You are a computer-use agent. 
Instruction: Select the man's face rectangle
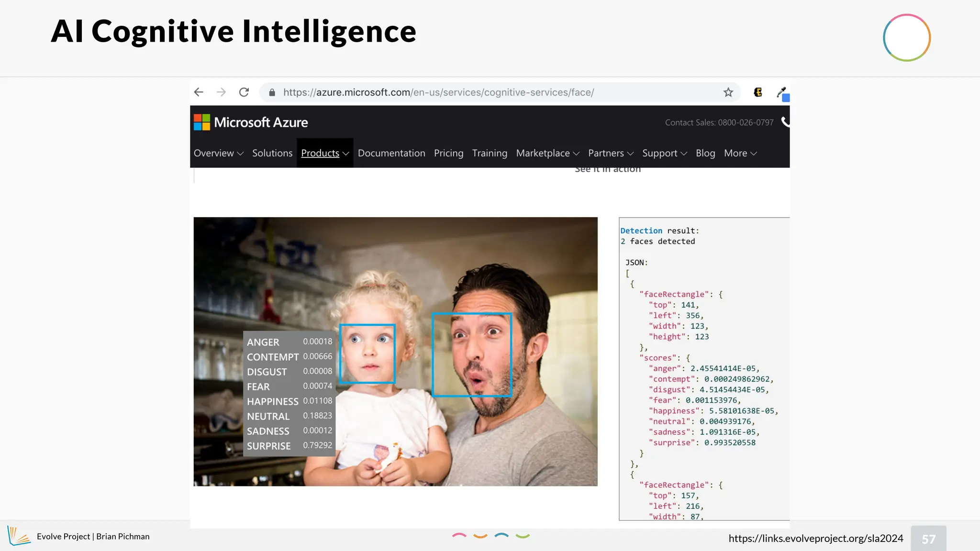pos(472,355)
